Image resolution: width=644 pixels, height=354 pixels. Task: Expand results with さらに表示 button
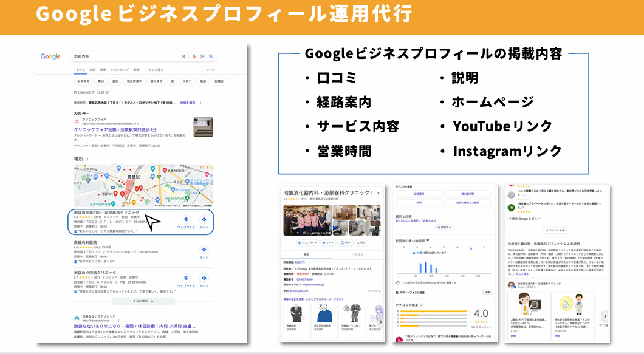143,301
